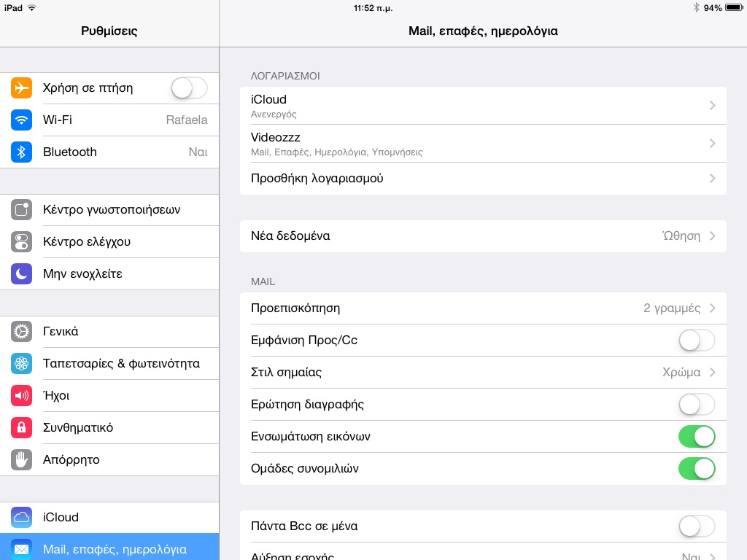Tap the blue Wi-Fi settings icon
Viewport: 747px width, 560px height.
coord(21,120)
